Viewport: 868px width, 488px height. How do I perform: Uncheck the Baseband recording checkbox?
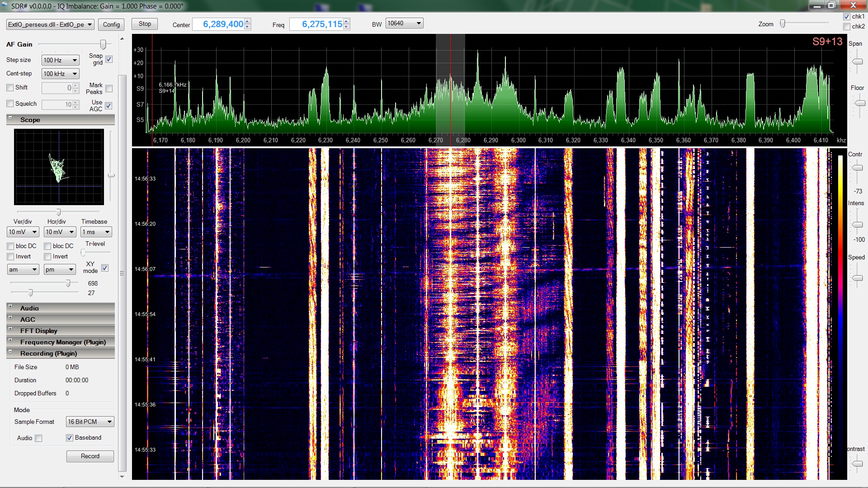tap(70, 438)
